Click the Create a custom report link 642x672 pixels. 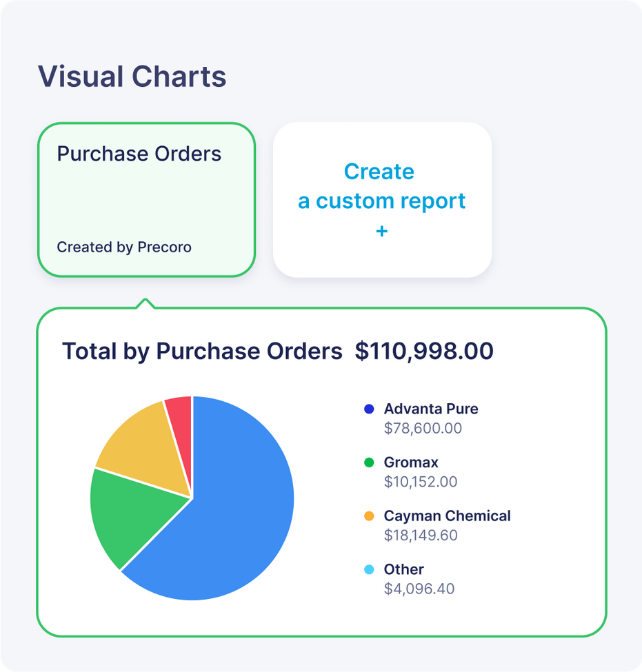[381, 186]
